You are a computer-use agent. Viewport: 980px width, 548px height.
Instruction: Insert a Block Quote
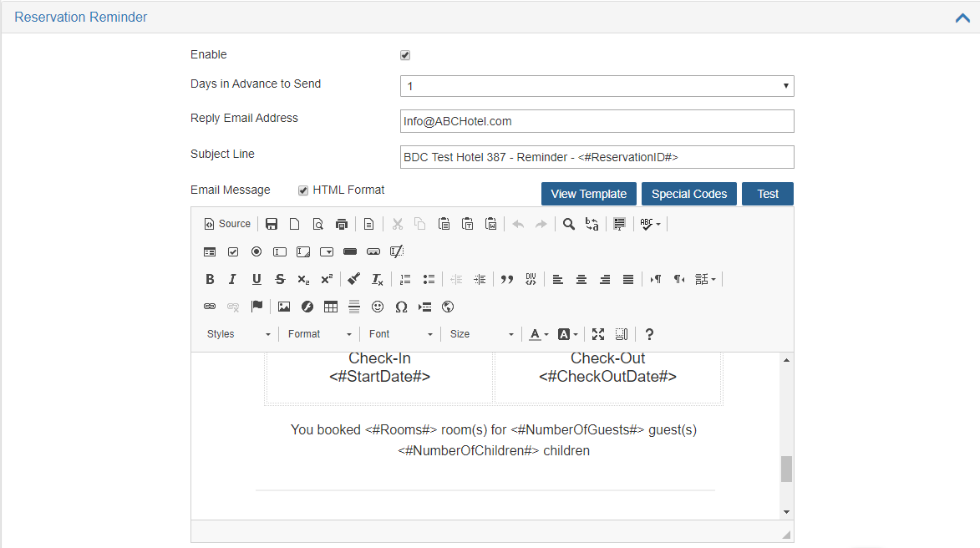[507, 279]
